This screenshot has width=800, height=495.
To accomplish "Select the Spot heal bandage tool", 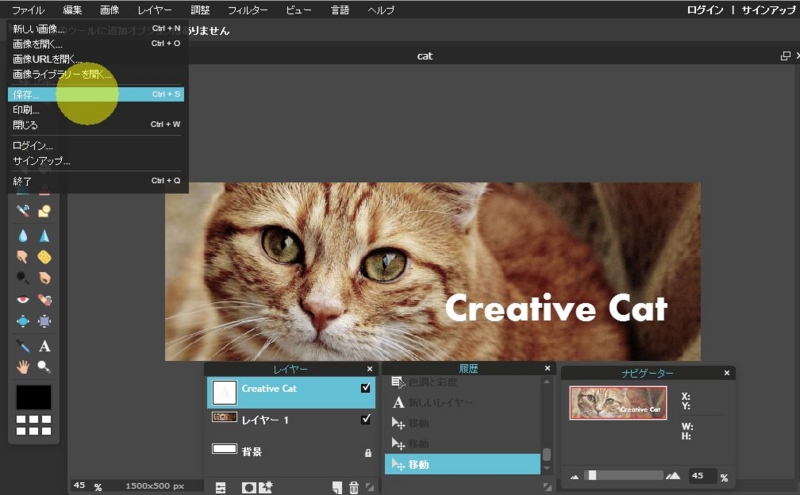I will pos(44,300).
